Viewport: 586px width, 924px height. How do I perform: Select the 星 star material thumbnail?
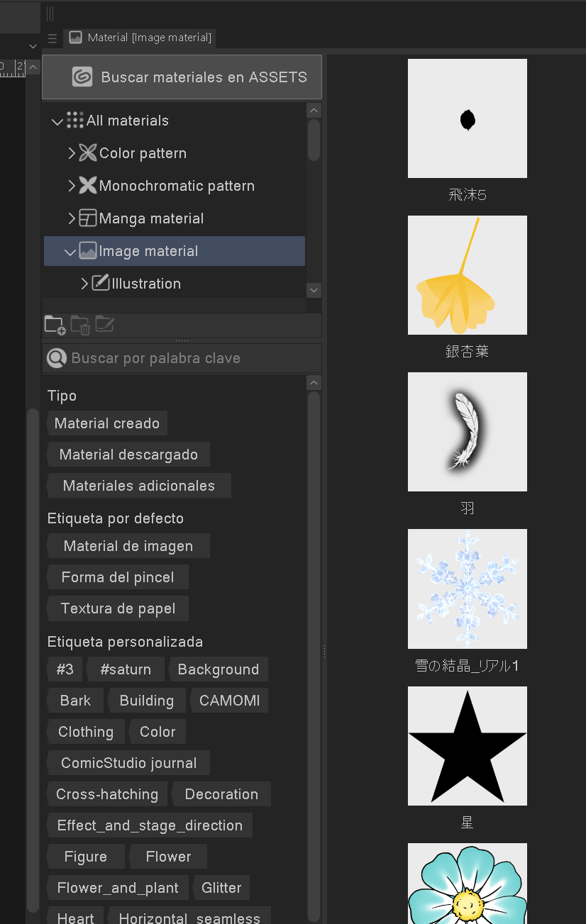coord(467,746)
